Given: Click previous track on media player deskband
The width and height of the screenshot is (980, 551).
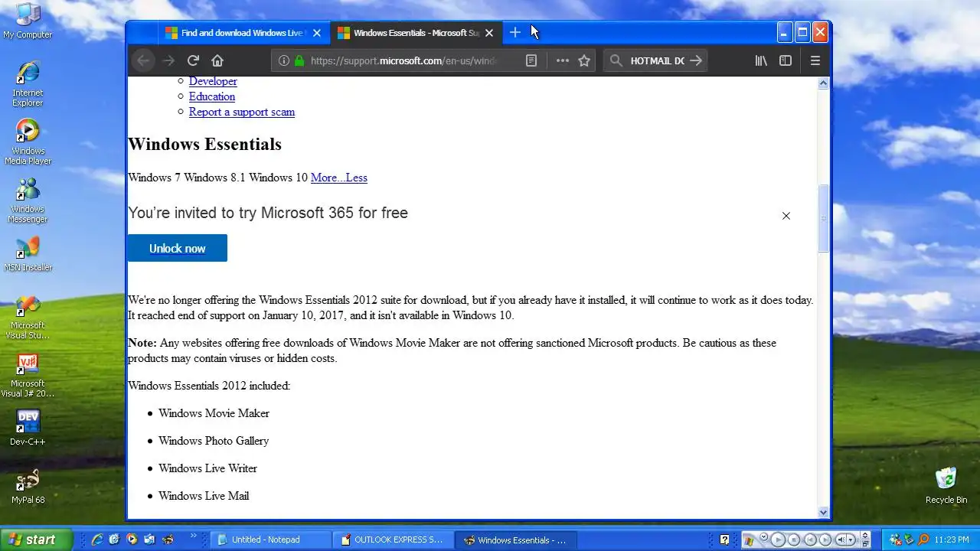Looking at the screenshot, I should tap(810, 540).
